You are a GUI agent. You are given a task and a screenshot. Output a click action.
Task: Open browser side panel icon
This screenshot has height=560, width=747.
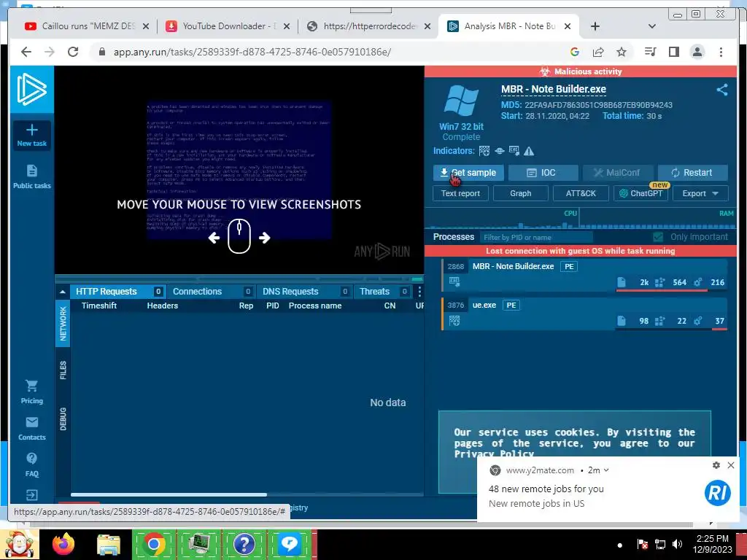coord(673,52)
